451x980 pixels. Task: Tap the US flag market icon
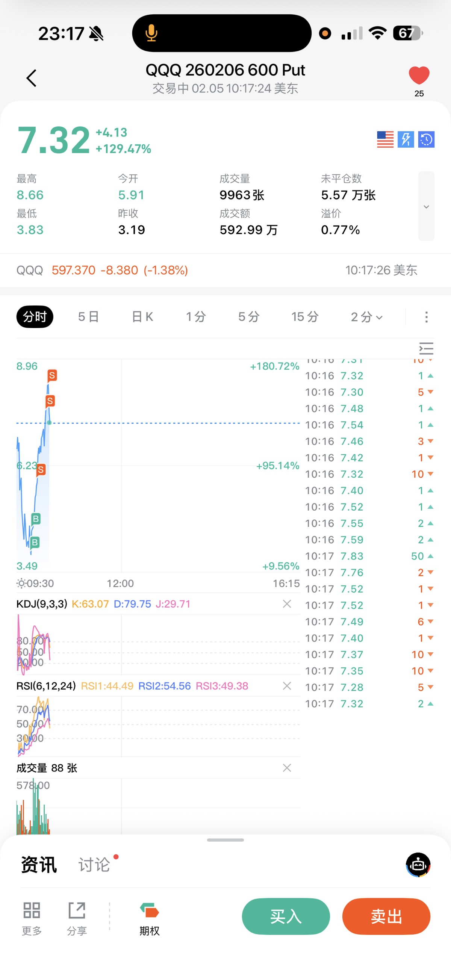(385, 139)
